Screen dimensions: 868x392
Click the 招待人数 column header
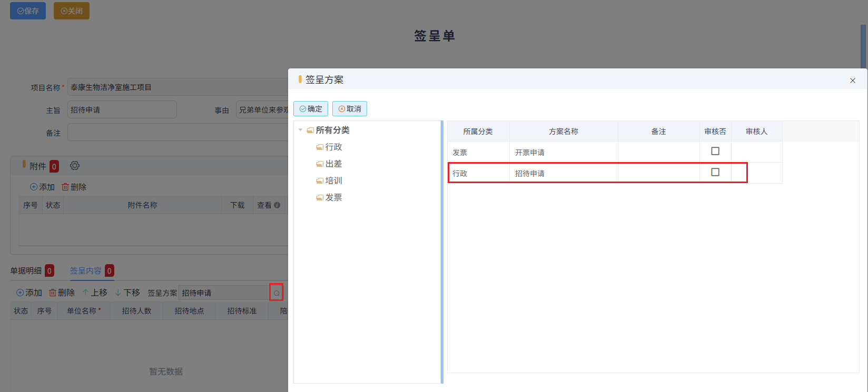tap(136, 311)
